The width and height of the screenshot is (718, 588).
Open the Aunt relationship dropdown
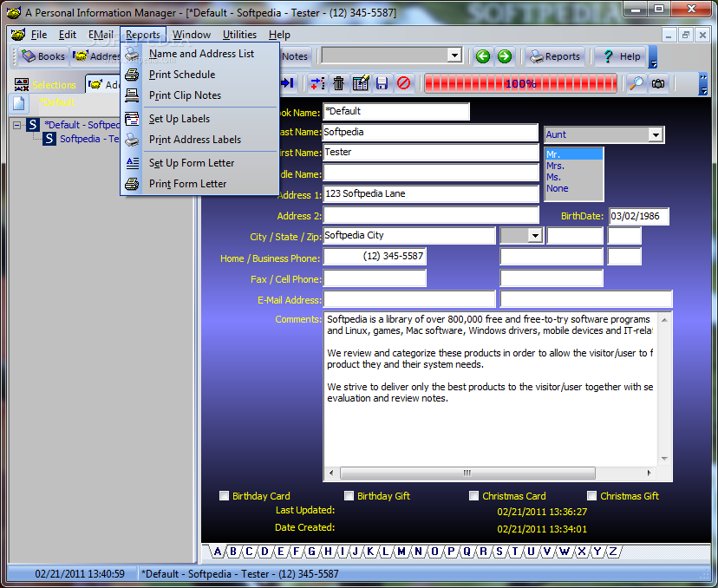tap(656, 134)
